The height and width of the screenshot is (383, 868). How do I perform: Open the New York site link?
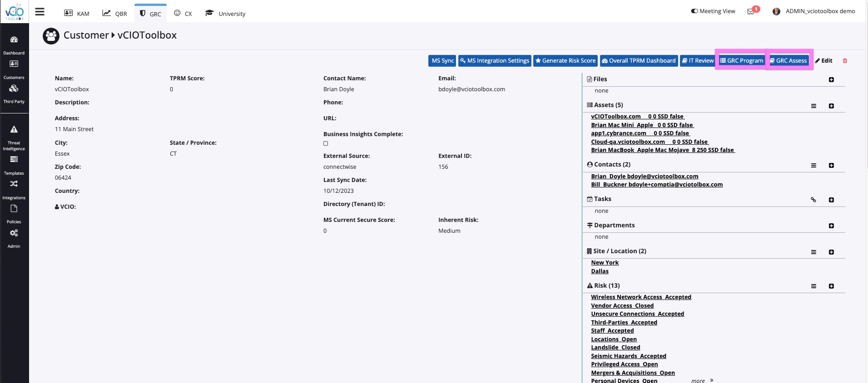point(605,263)
